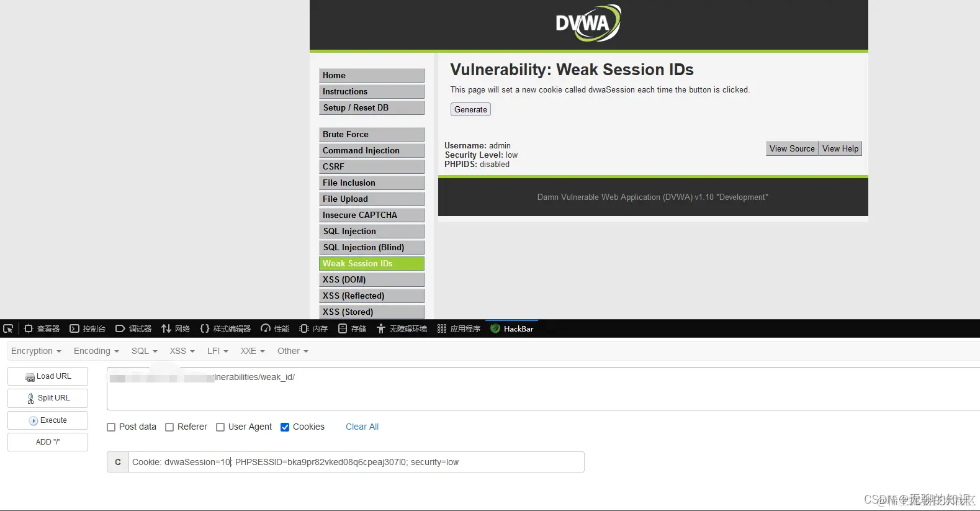This screenshot has width=980, height=511.
Task: Click the Execute play icon
Action: coord(34,421)
